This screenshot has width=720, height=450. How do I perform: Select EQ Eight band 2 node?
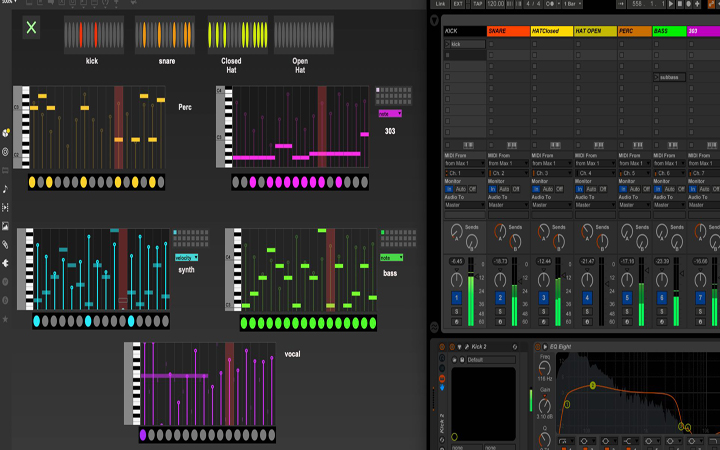pyautogui.click(x=593, y=385)
